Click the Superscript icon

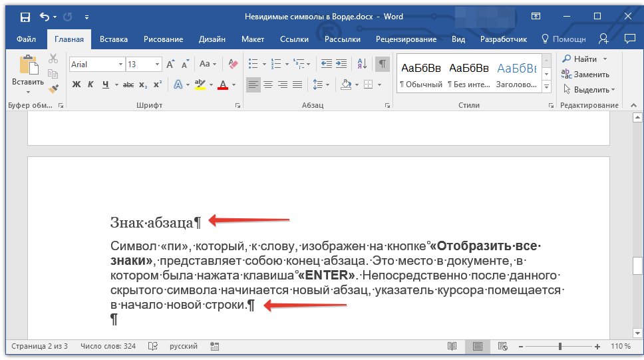click(158, 85)
